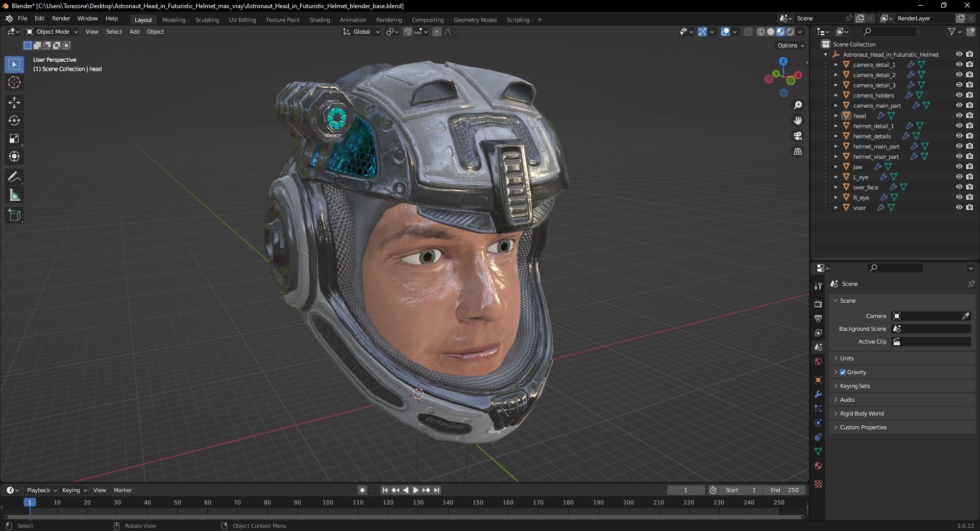
Task: Hide the head object in viewport
Action: [x=959, y=115]
